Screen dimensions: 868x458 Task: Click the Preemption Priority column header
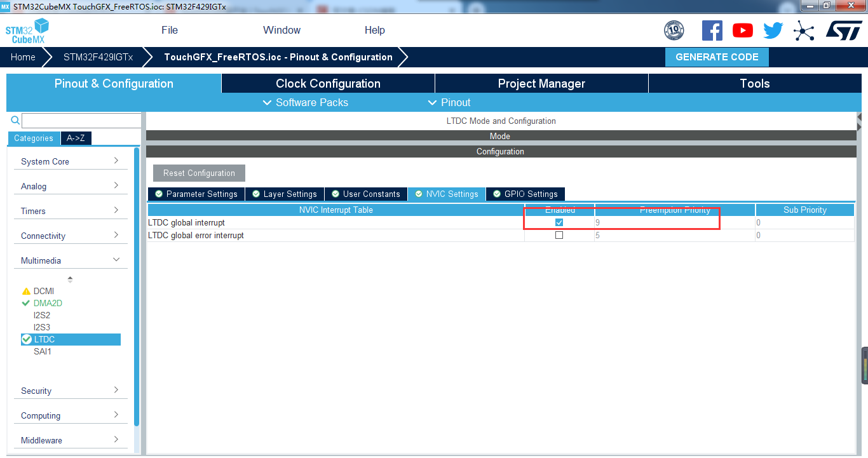[675, 210]
